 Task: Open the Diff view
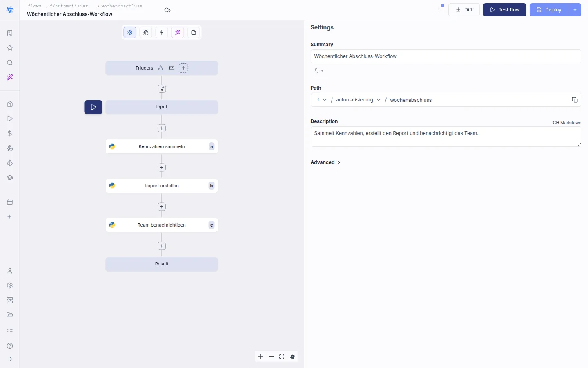click(464, 10)
